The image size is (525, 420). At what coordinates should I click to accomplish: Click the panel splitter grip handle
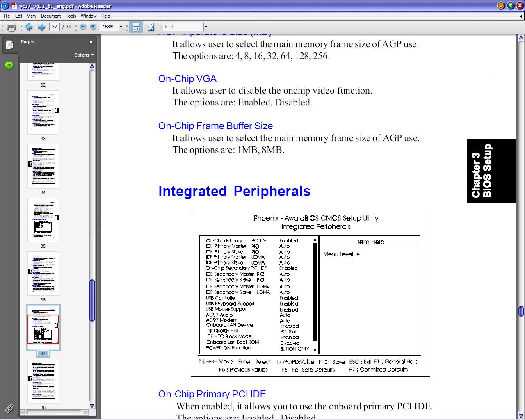[x=98, y=227]
